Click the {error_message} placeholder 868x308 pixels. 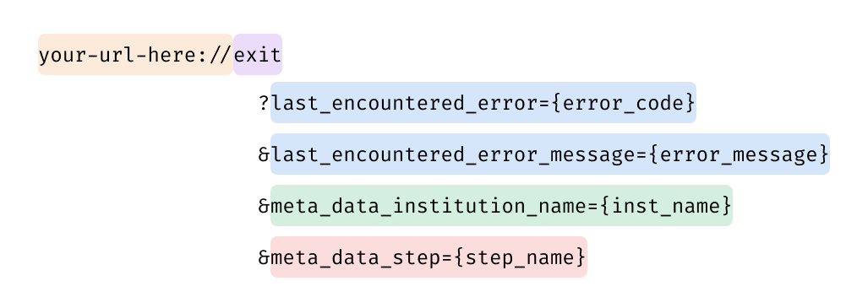tap(739, 154)
